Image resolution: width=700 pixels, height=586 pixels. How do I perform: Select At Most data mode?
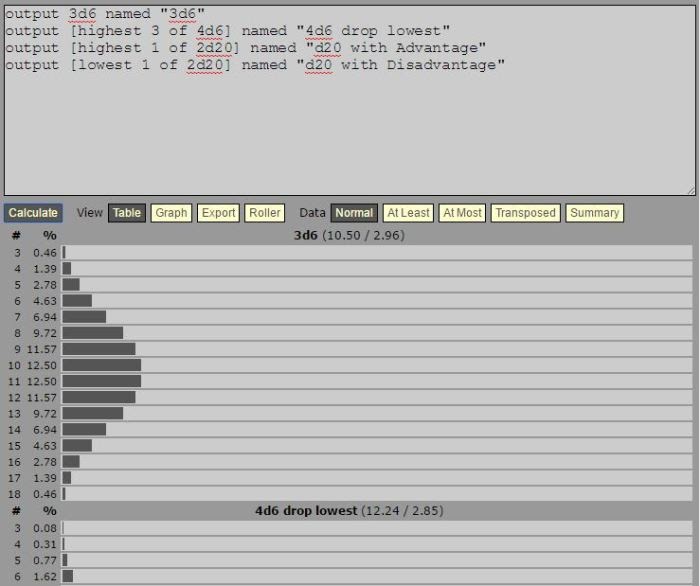coord(462,213)
